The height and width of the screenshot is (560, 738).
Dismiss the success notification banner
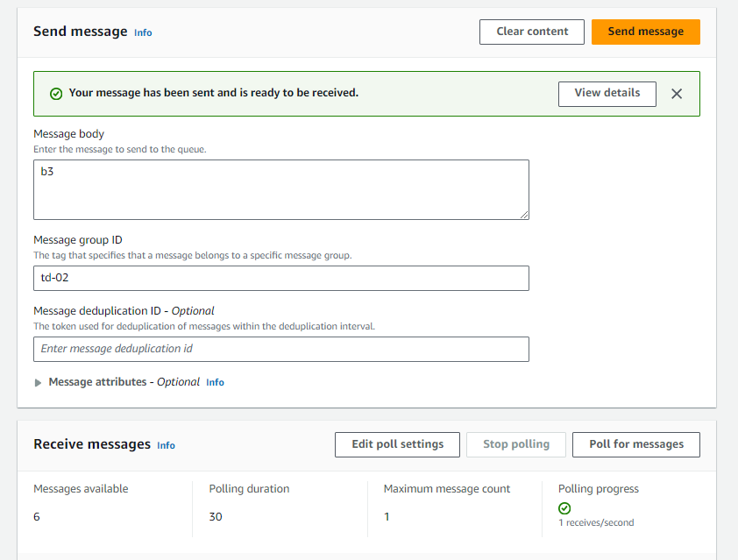pyautogui.click(x=677, y=94)
